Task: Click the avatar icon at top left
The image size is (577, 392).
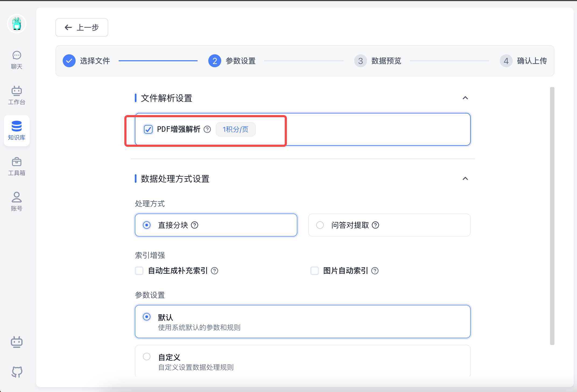Action: [16, 24]
